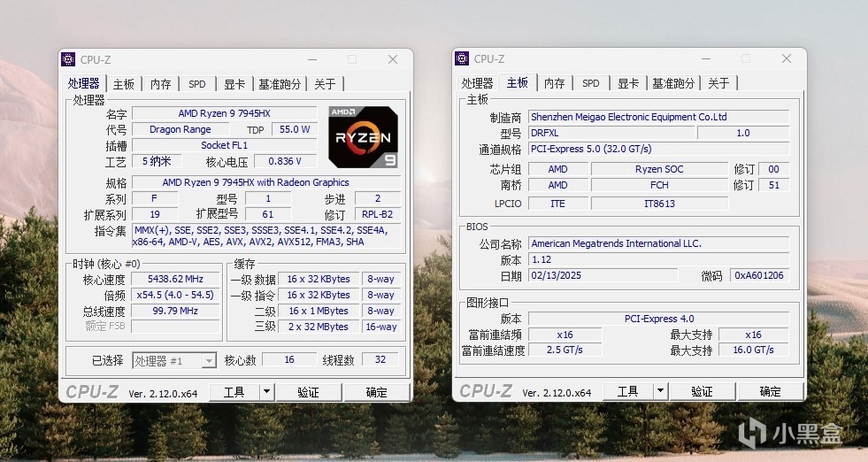The height and width of the screenshot is (462, 868).
Task: Click the microcode 0xA601206 value
Action: pos(759,275)
